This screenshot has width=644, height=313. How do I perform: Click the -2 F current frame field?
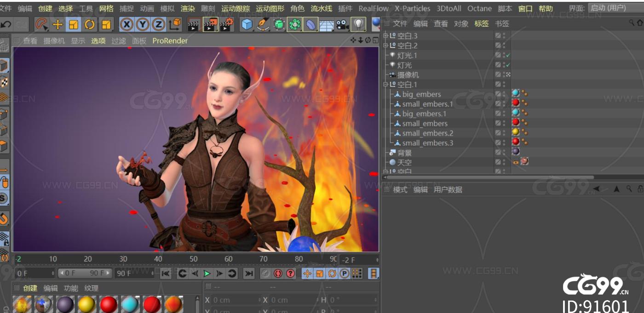tap(360, 260)
